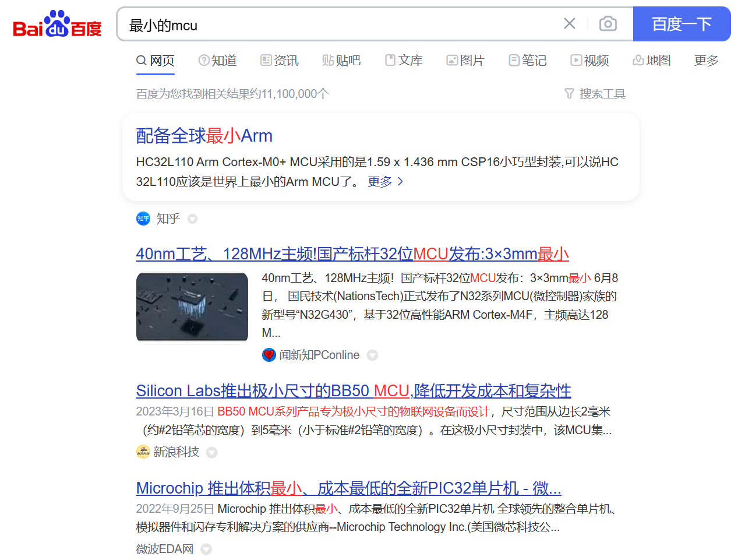This screenshot has height=560, width=738.
Task: Open the 新浪科技 source link
Action: click(x=176, y=452)
